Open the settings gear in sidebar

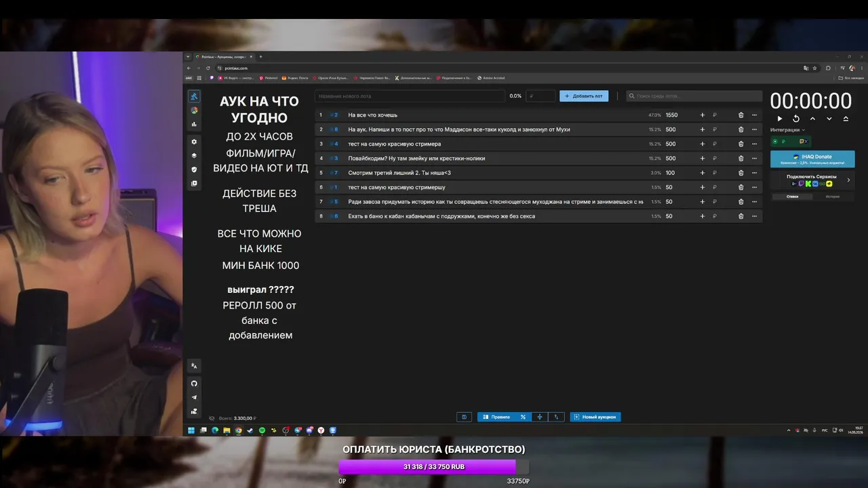(x=194, y=142)
